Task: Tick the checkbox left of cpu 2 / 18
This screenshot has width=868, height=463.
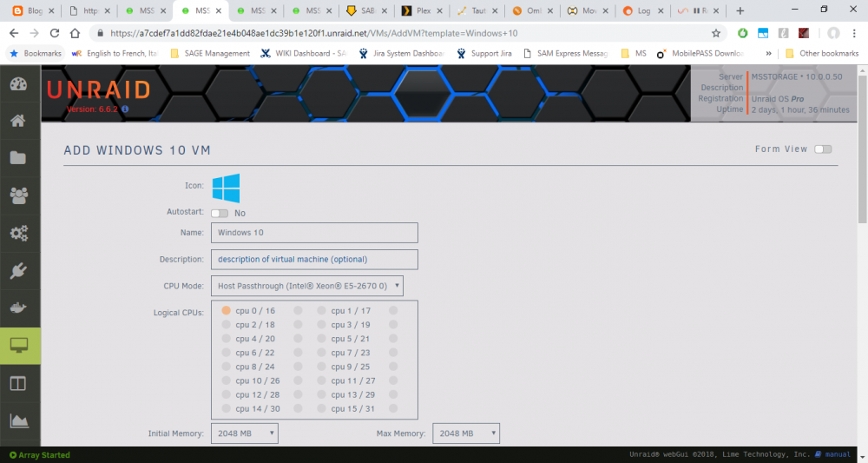Action: (226, 324)
